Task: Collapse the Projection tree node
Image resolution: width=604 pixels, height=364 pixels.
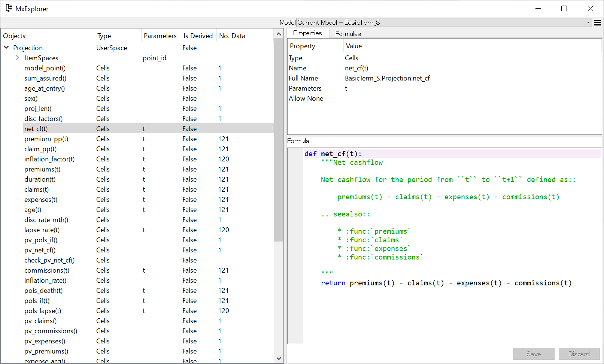Action: [6, 48]
